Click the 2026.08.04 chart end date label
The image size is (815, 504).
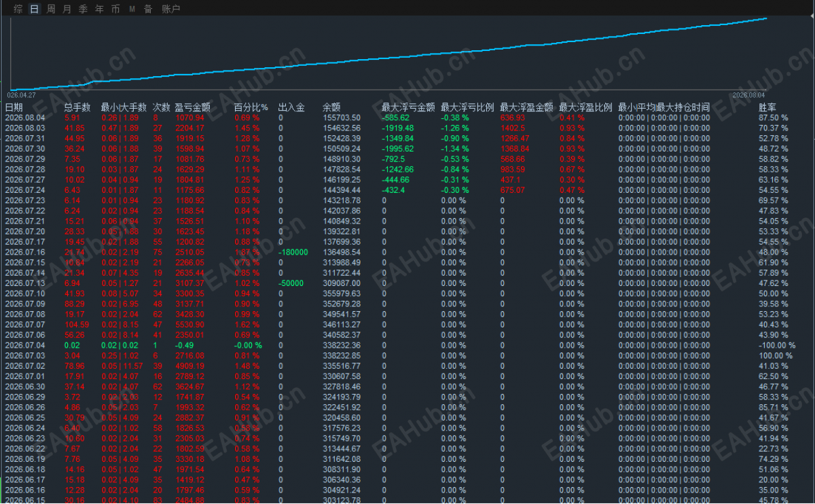[748, 95]
